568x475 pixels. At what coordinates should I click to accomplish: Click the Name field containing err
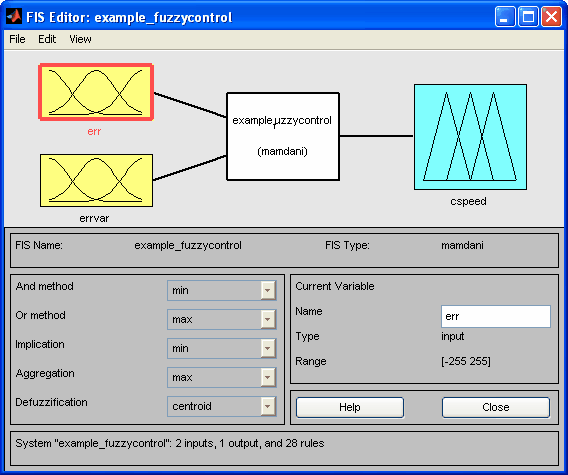click(x=496, y=316)
